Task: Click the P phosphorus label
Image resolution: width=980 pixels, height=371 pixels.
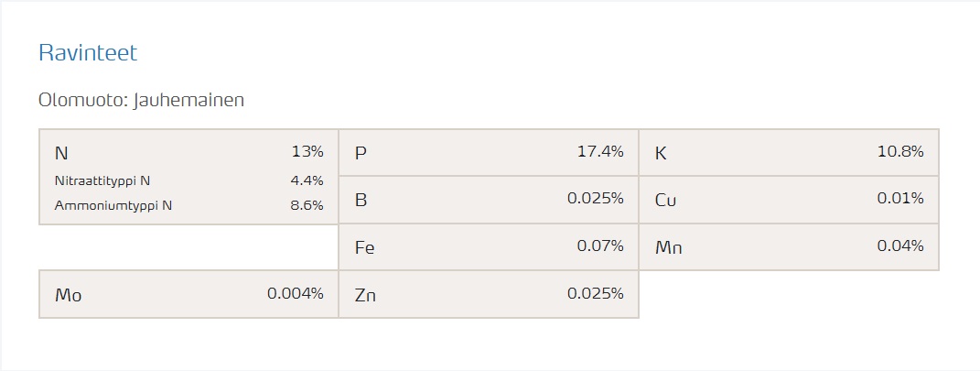Action: (361, 153)
